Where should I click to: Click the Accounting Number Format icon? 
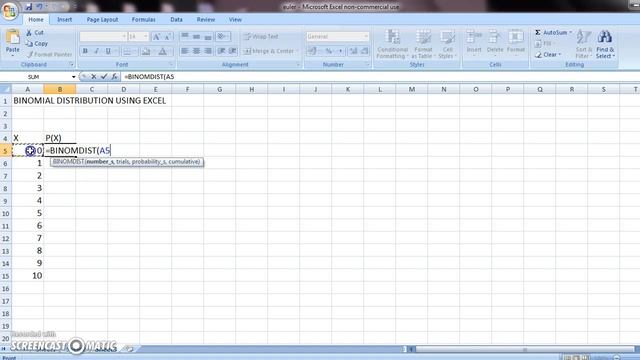(312, 51)
